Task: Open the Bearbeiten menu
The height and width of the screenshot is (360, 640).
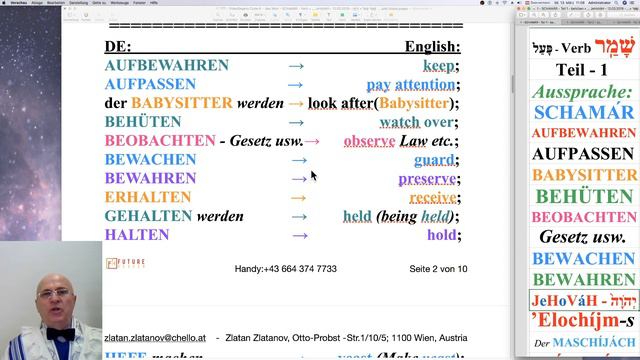Action: coord(56,2)
